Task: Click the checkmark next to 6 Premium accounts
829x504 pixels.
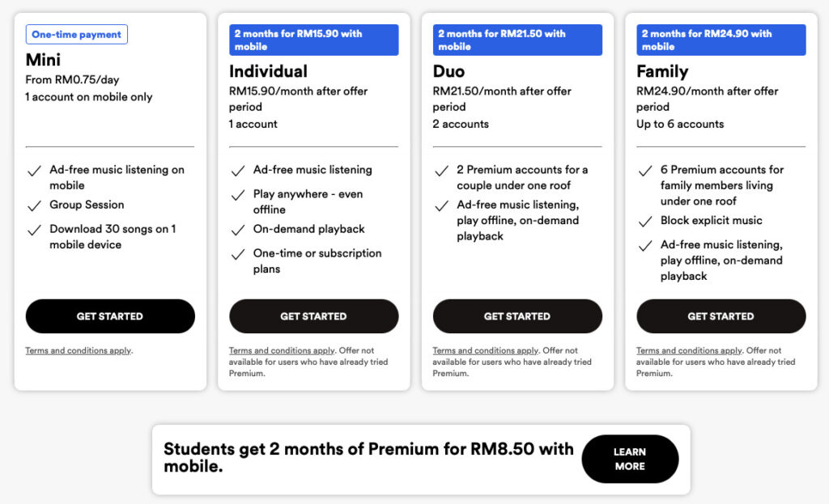Action: point(644,172)
